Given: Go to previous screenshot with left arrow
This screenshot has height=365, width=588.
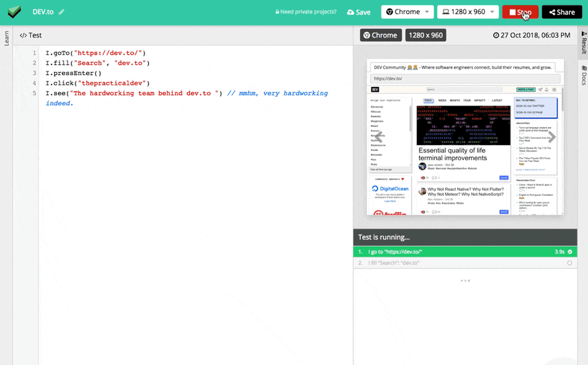Looking at the screenshot, I should click(378, 137).
